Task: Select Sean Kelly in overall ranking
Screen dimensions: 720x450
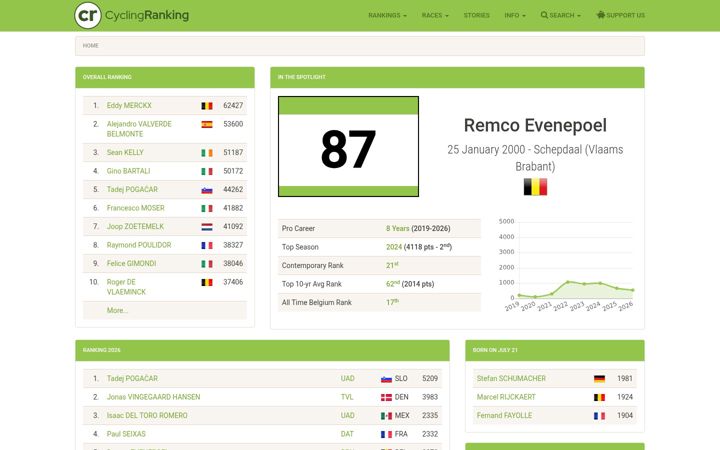Action: 125,152
